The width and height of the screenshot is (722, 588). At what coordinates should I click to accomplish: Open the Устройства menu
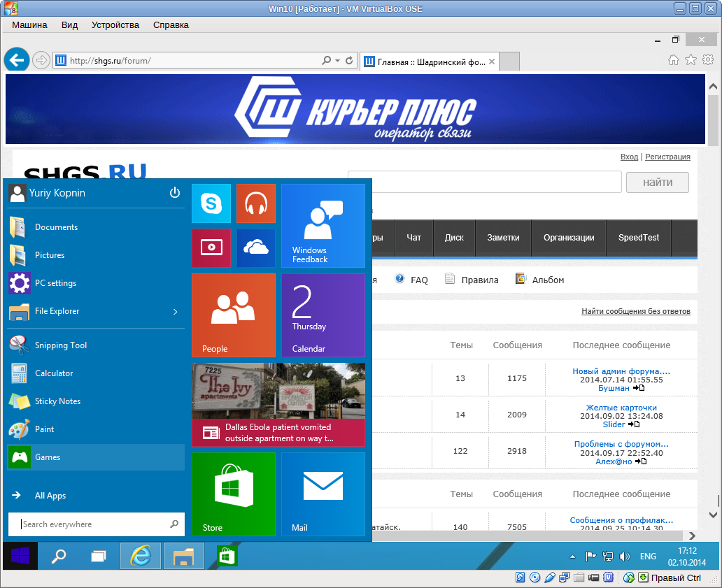click(x=115, y=25)
